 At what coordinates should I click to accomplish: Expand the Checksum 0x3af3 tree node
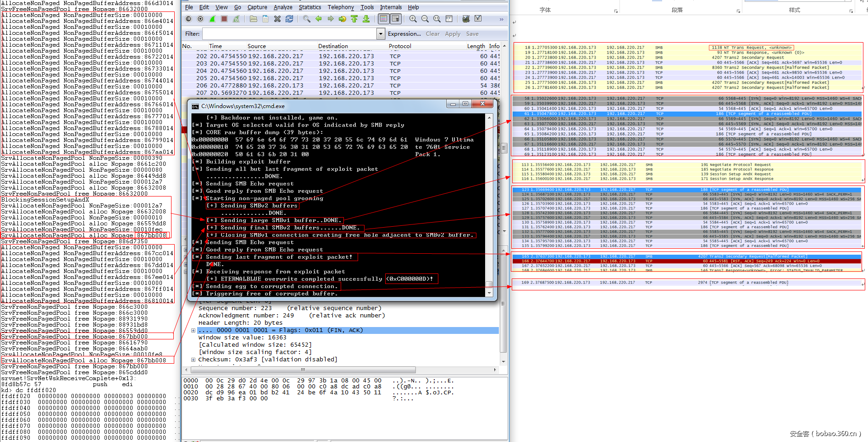[x=193, y=360]
